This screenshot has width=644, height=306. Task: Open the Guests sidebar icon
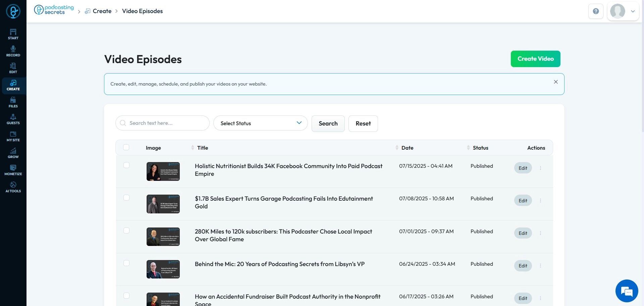tap(13, 119)
